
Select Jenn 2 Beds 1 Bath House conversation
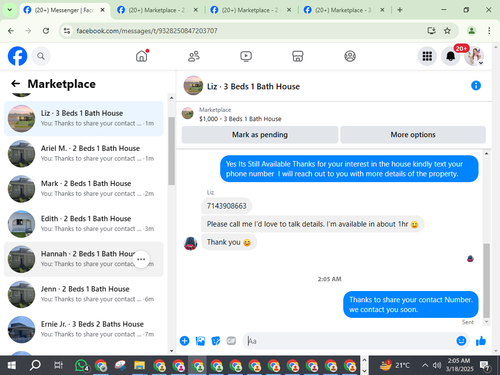point(84,294)
